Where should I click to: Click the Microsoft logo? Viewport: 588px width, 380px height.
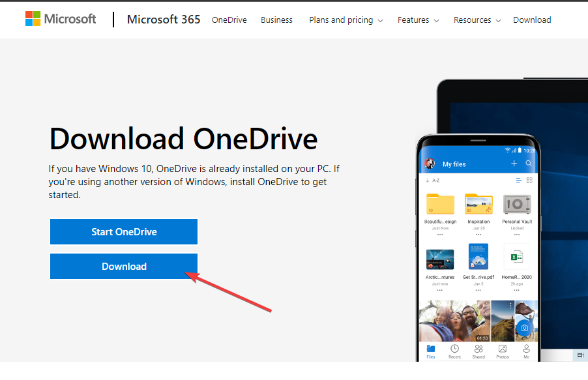tap(61, 19)
